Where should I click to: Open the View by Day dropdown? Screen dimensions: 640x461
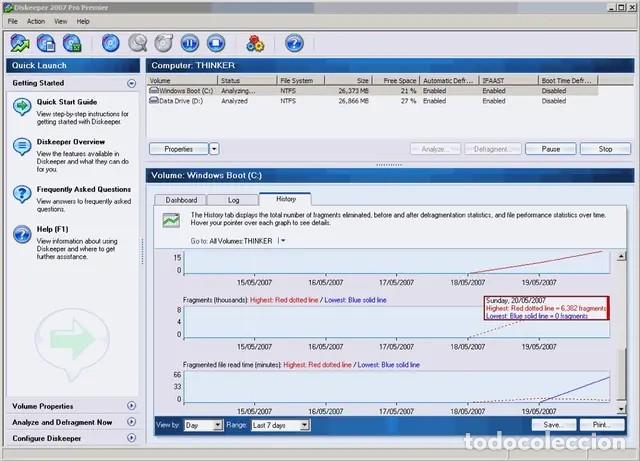218,425
